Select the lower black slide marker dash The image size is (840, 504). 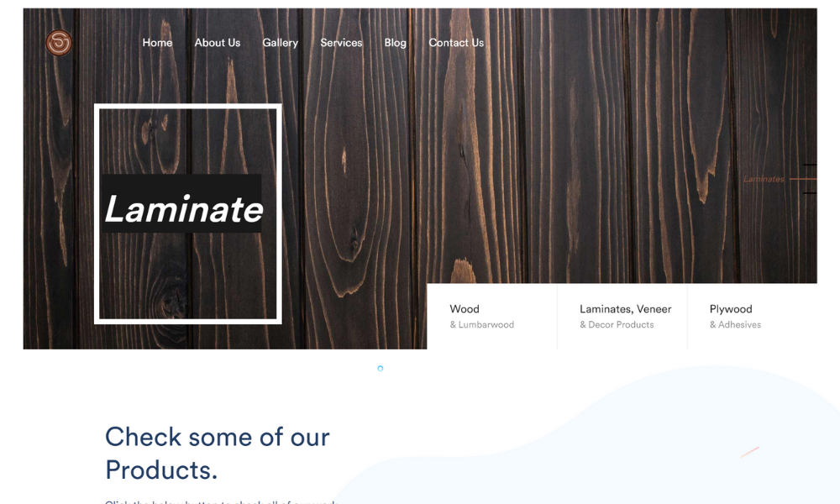coord(810,193)
